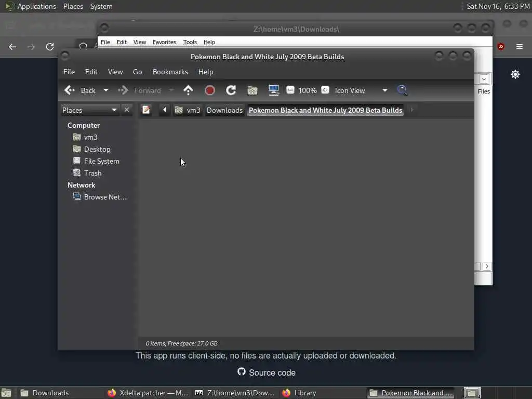Image resolution: width=532 pixels, height=399 pixels.
Task: Open the file manager View menu
Action: (115, 72)
